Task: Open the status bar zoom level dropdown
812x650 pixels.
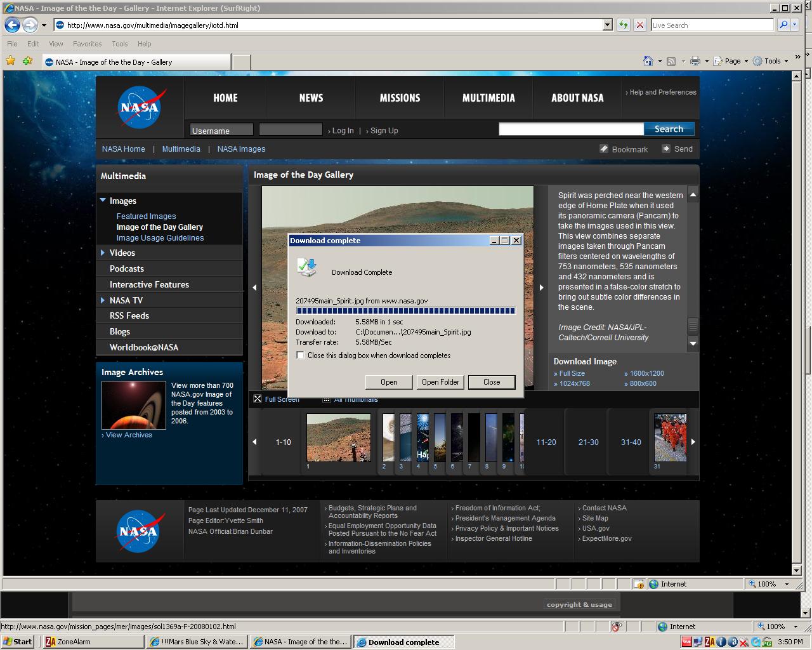Action: click(x=787, y=627)
